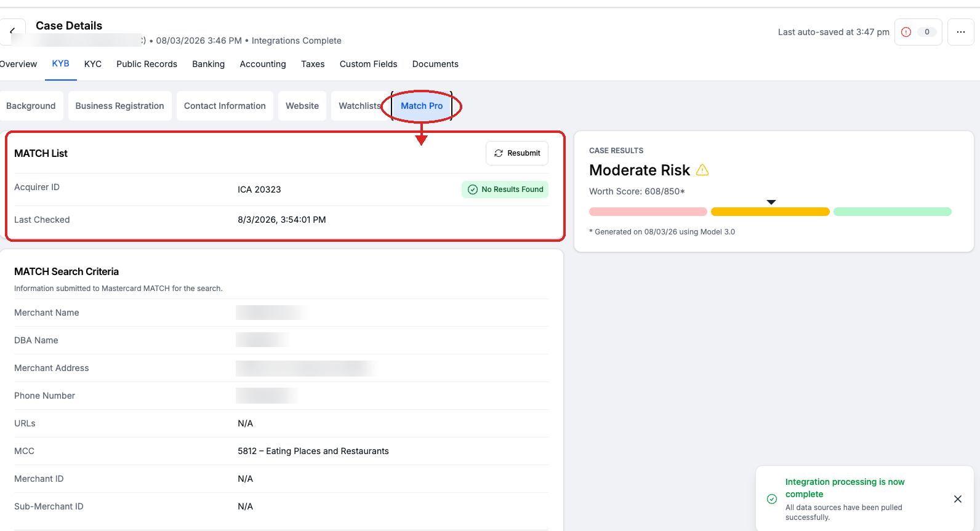This screenshot has width=980, height=531.
Task: Open the Custom Fields tab
Action: pos(368,64)
